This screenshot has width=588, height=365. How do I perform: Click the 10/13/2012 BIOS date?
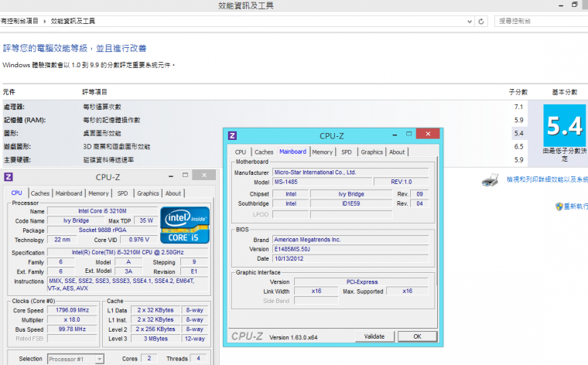tap(350, 258)
